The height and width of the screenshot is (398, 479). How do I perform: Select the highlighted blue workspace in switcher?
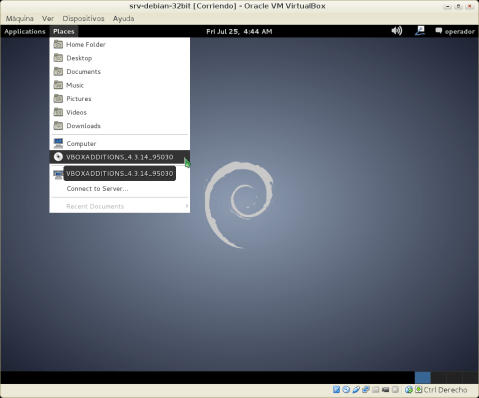pos(423,378)
